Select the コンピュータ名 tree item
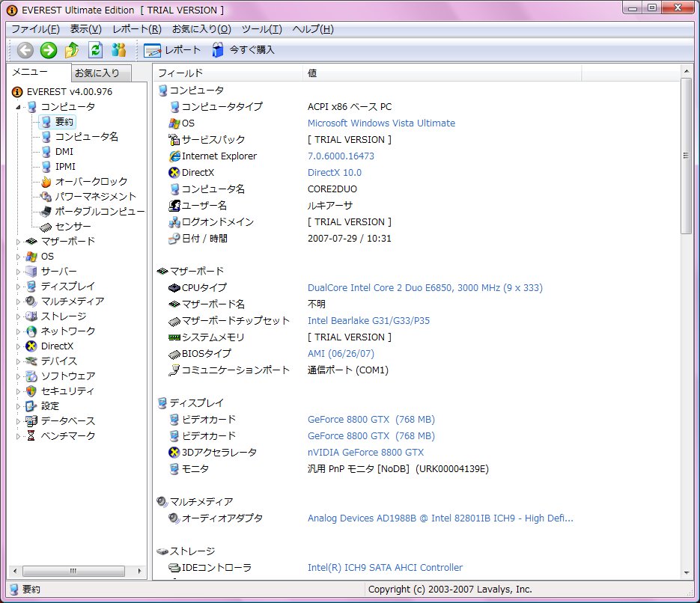 (x=87, y=136)
